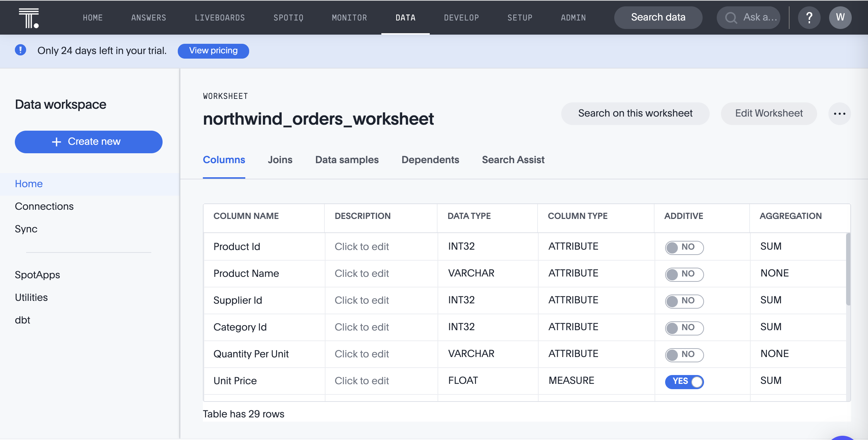Open Aggregation SUM for Unit Price

coord(771,380)
